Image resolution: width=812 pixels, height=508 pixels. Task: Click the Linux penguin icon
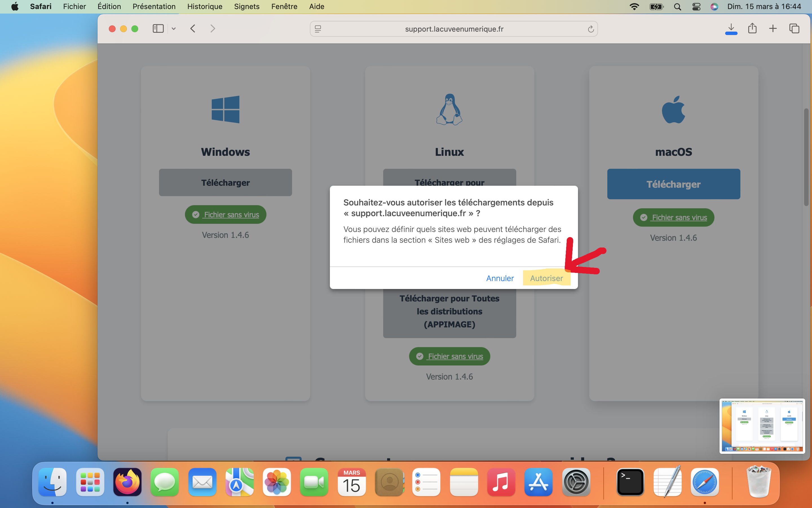coord(449,110)
